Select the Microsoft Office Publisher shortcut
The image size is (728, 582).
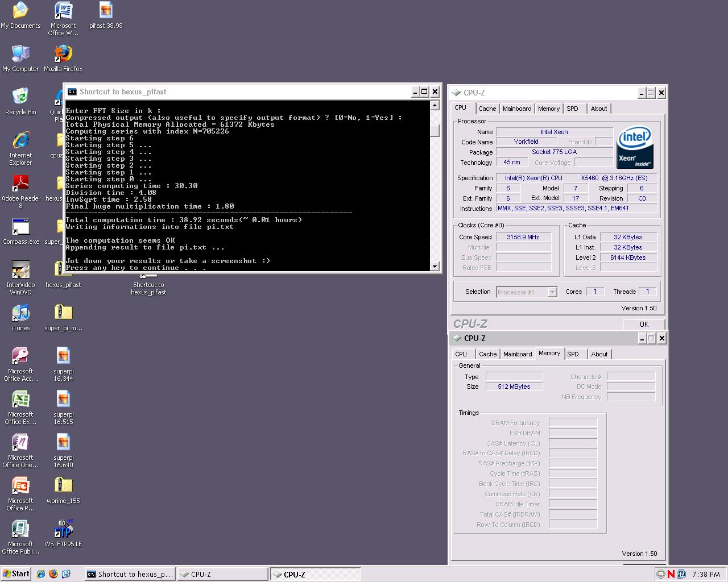click(20, 537)
